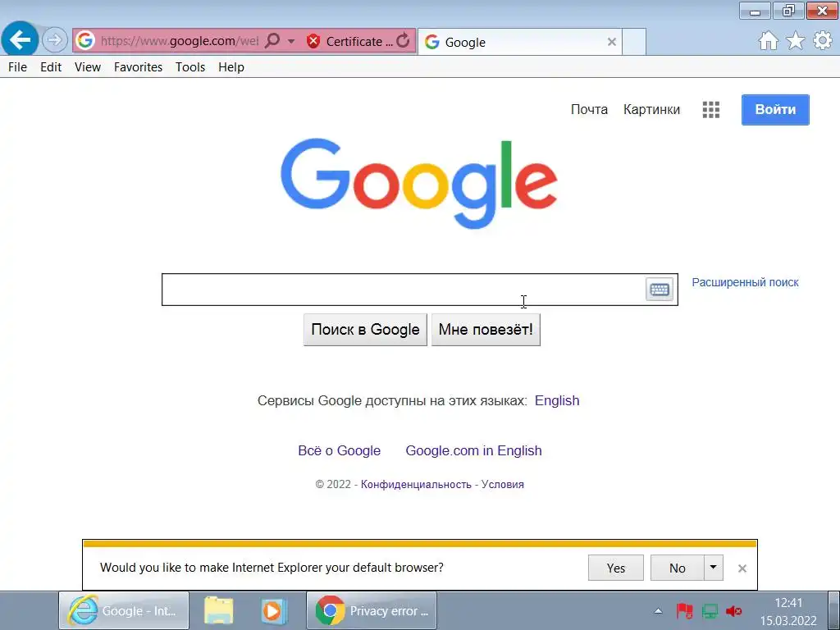Click the Мне повезёт! button
The height and width of the screenshot is (630, 840).
[486, 330]
